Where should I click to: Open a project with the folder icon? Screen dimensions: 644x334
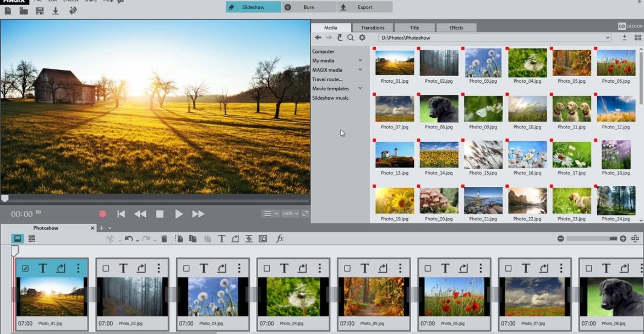(x=24, y=11)
